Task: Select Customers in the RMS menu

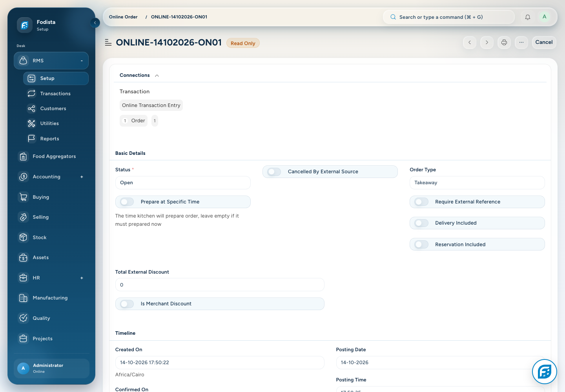Action: point(56,109)
